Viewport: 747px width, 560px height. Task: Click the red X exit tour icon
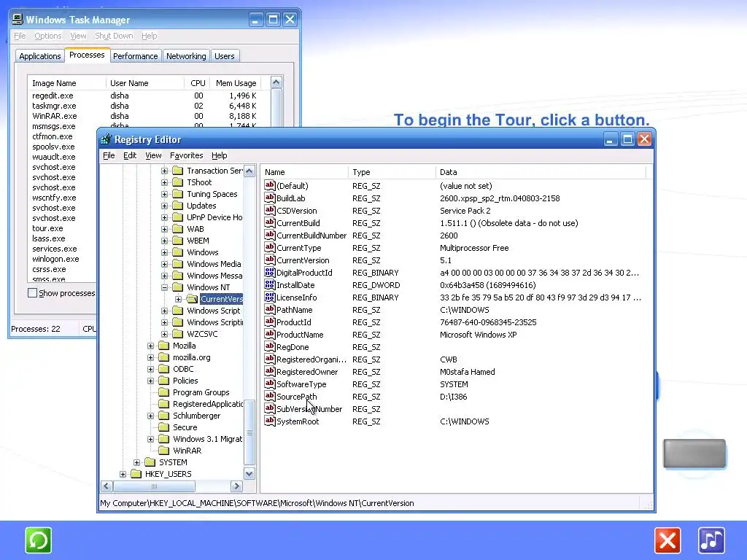coord(667,540)
